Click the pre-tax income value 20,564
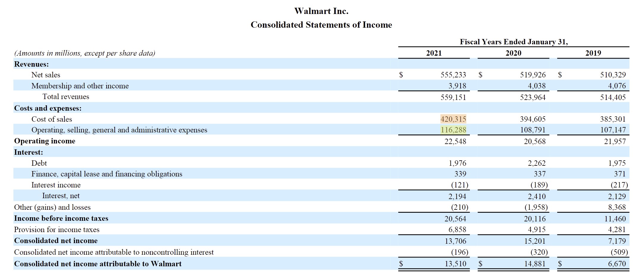644x277 pixels. 455,219
